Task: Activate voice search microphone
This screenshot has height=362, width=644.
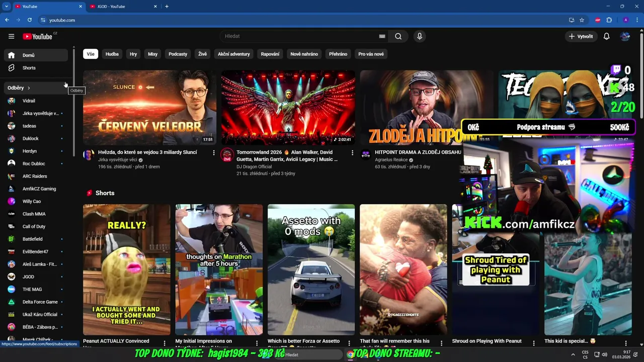Action: [x=419, y=36]
